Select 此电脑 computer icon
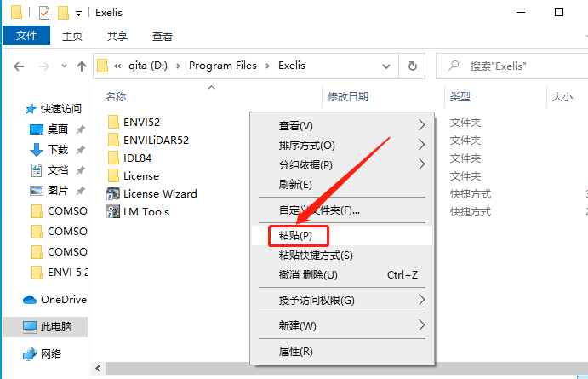Viewport: 588px width, 379px height. [x=30, y=326]
